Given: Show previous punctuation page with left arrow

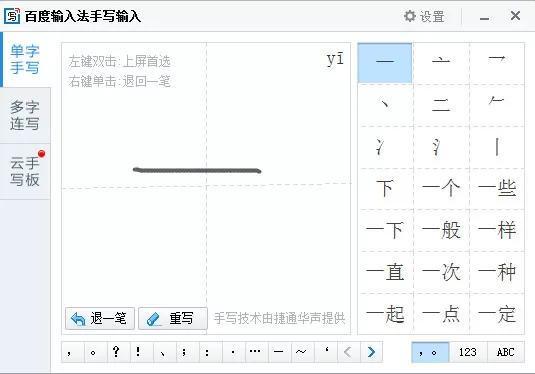Looking at the screenshot, I should click(348, 352).
